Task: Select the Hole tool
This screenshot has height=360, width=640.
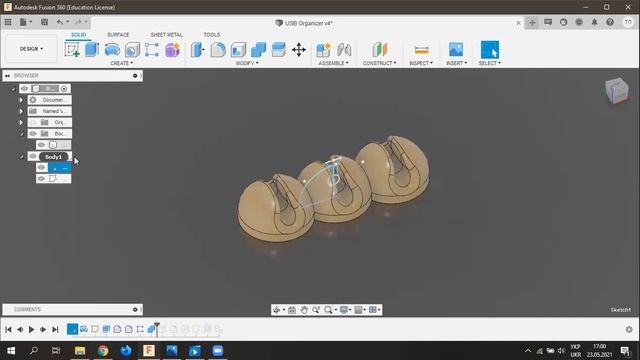Action: coord(132,50)
